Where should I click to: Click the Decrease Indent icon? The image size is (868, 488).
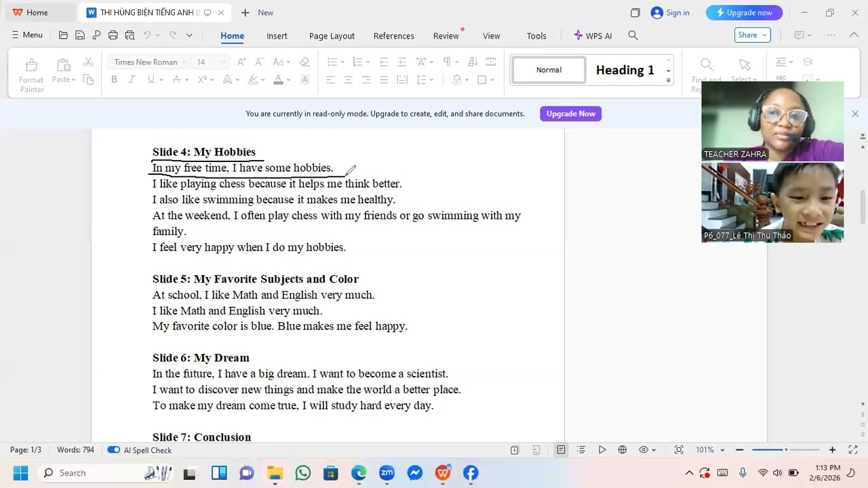click(384, 62)
